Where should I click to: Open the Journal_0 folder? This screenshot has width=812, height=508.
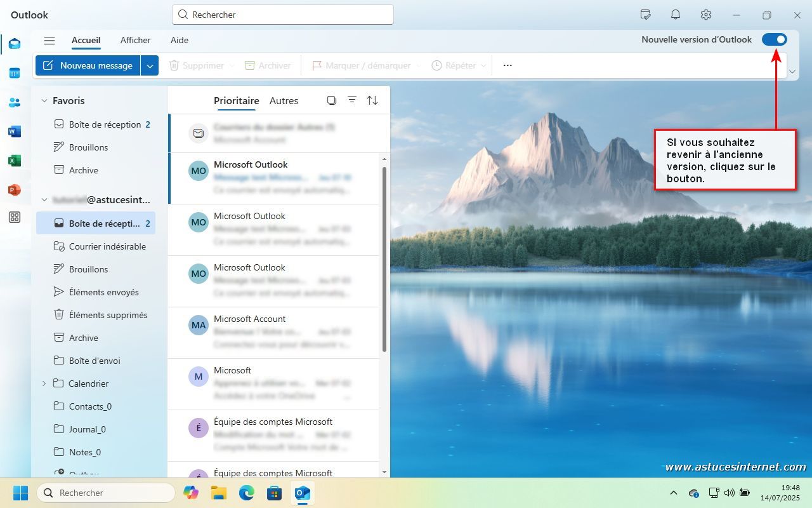pos(96,429)
